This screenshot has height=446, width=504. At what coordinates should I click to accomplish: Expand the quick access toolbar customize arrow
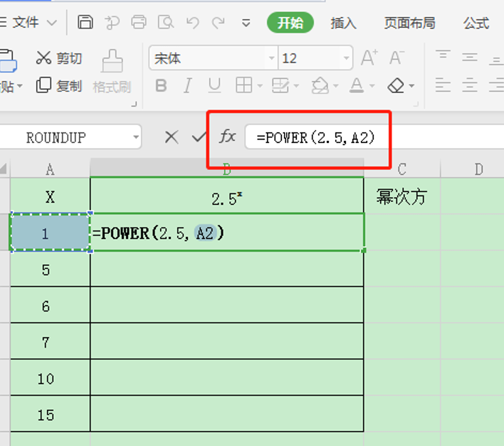click(246, 23)
